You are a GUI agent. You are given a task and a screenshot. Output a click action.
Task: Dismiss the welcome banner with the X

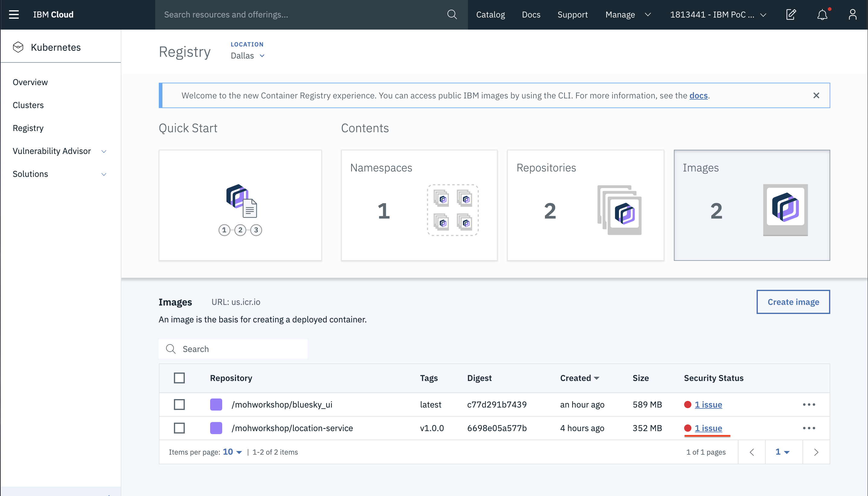(x=816, y=95)
